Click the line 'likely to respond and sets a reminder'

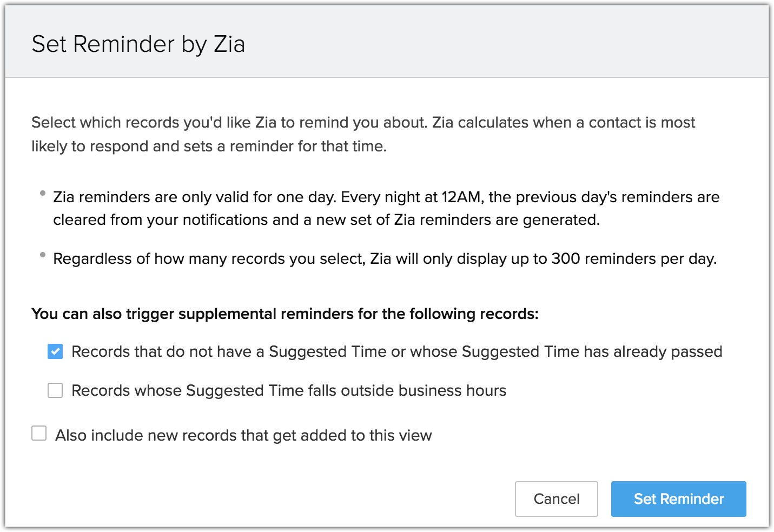209,146
